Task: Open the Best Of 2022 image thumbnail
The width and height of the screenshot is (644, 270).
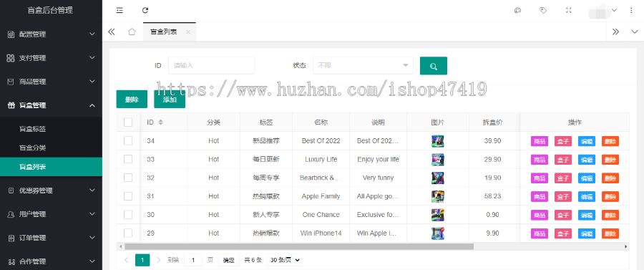Action: 438,141
